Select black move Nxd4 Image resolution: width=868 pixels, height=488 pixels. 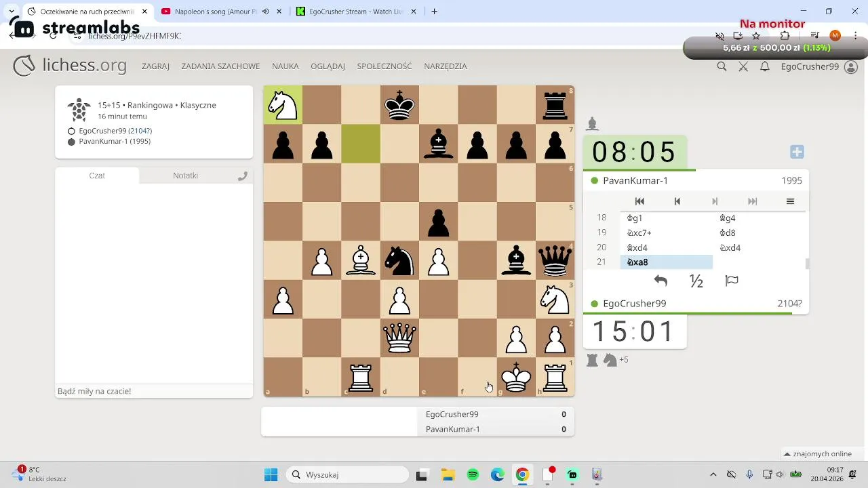tap(758, 248)
